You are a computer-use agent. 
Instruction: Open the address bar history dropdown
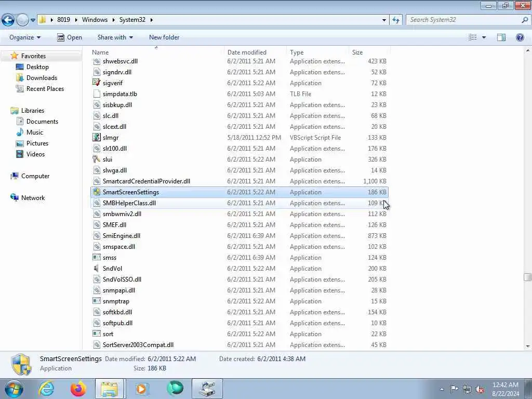(x=384, y=20)
